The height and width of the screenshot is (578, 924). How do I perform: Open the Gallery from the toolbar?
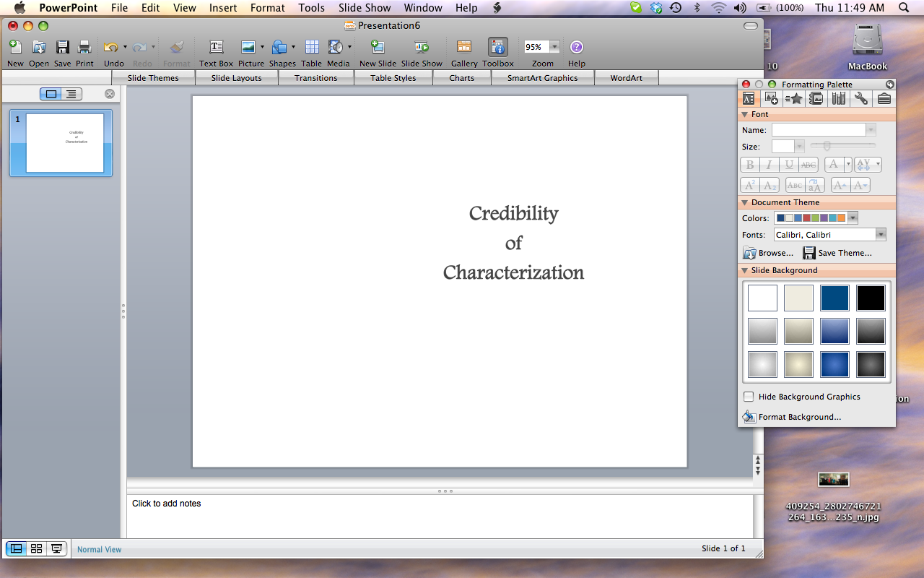coord(464,47)
